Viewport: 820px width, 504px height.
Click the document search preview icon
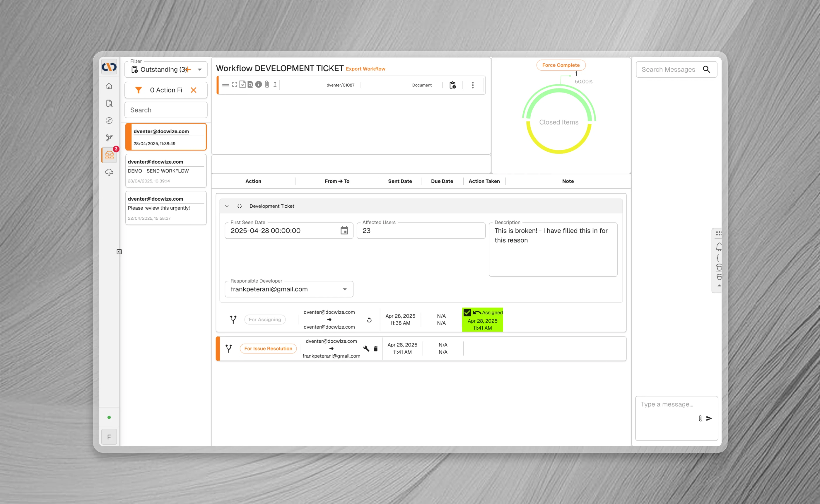click(x=250, y=85)
